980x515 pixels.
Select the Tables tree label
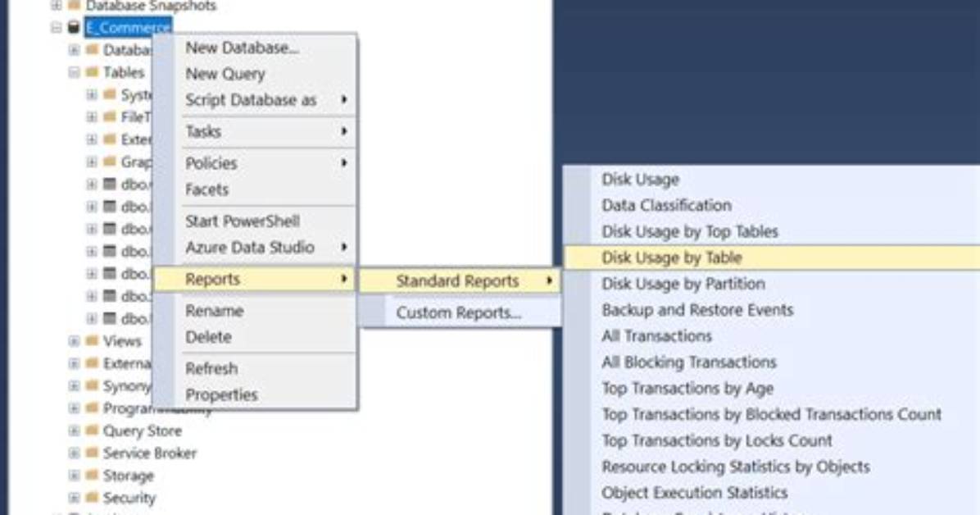(x=124, y=73)
